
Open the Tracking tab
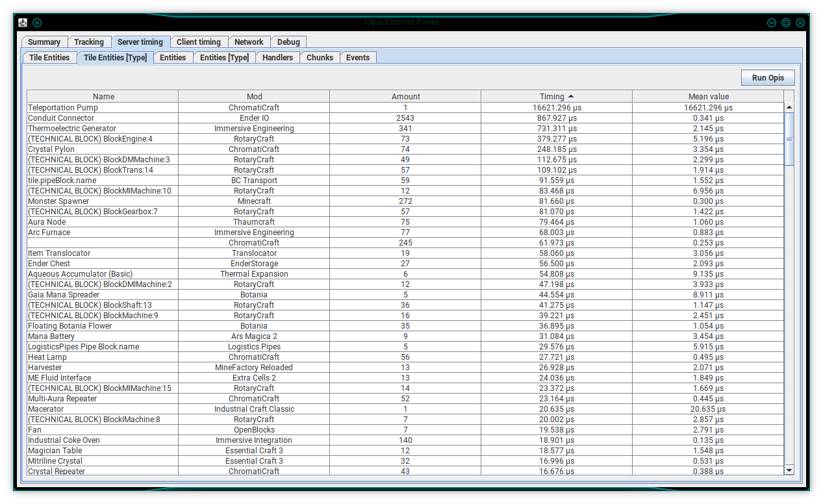coord(89,42)
